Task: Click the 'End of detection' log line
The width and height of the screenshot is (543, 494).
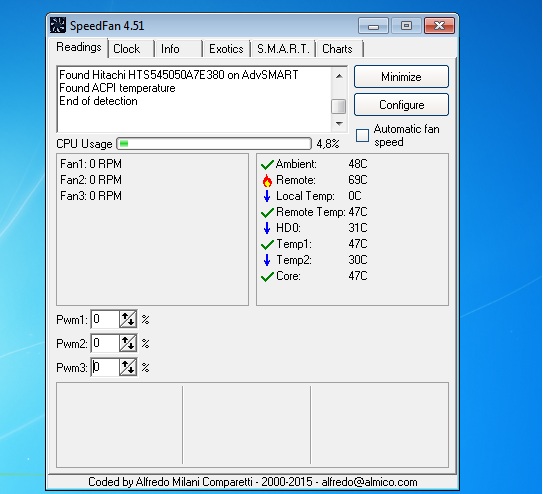Action: 98,101
